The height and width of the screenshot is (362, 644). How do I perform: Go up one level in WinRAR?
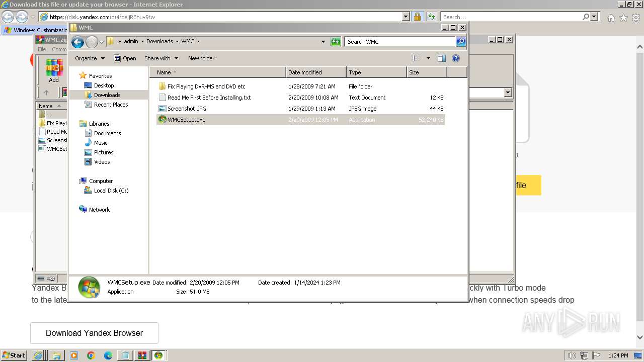(x=46, y=93)
